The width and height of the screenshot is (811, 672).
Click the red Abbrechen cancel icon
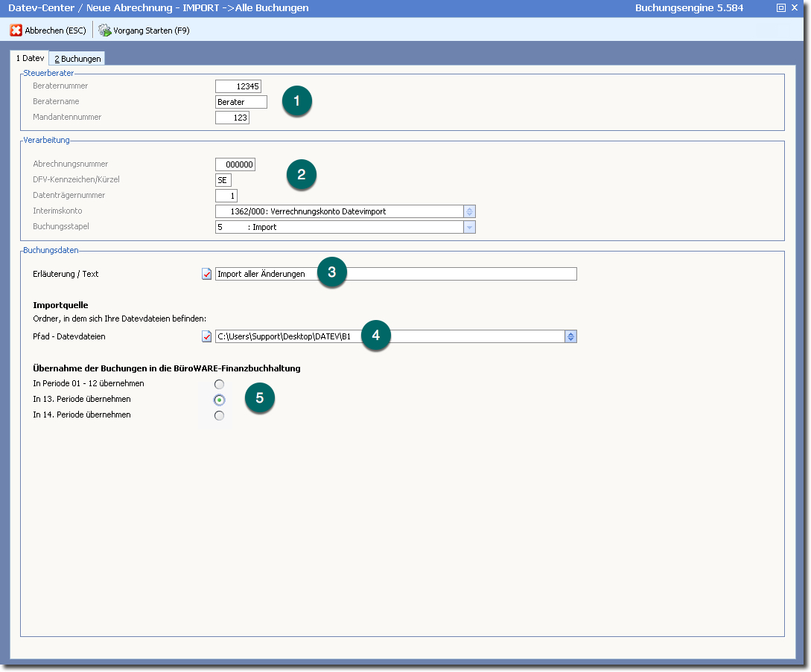pos(16,31)
